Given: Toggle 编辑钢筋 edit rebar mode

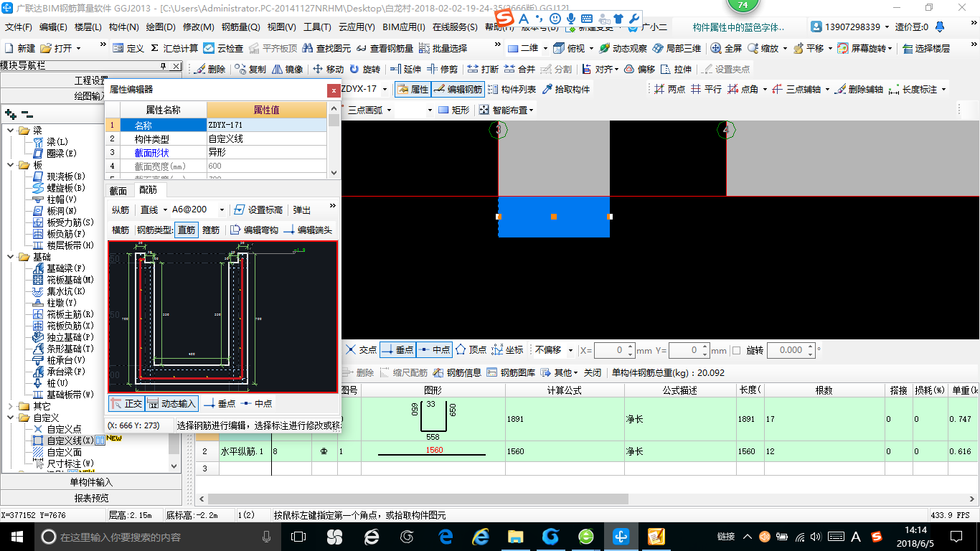Looking at the screenshot, I should click(458, 89).
